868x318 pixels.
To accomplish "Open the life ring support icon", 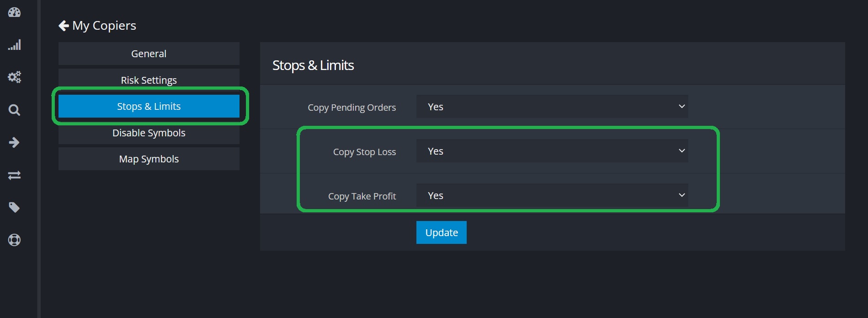I will coord(14,240).
